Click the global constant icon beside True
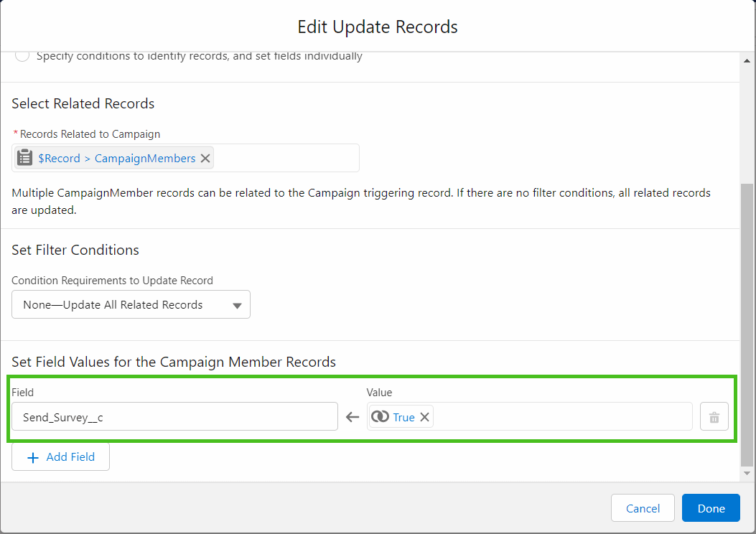756x534 pixels. point(381,416)
